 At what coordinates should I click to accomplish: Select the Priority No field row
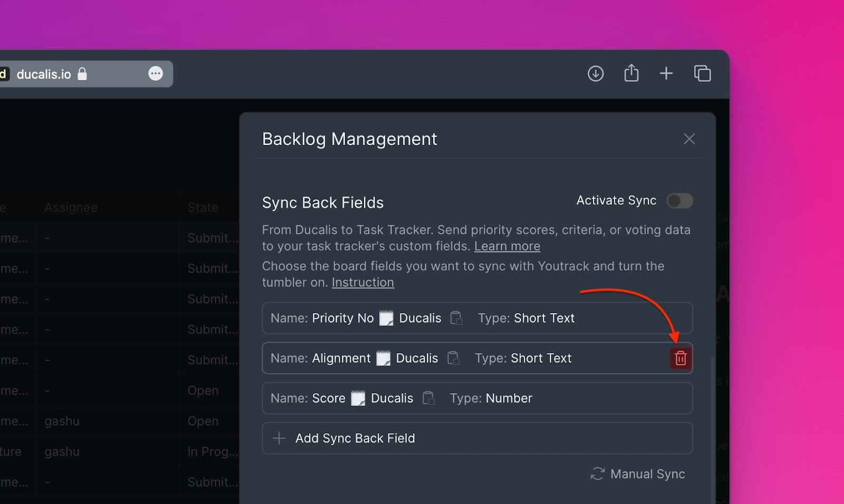477,318
